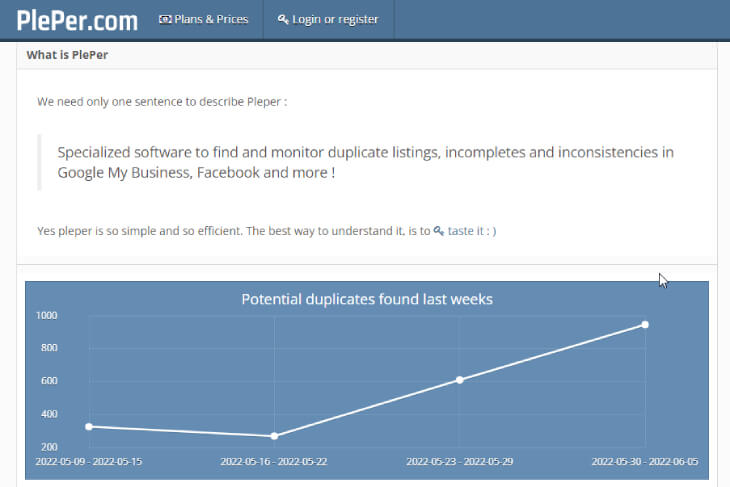
Task: Open the PlePer.com home logo
Action: point(77,20)
